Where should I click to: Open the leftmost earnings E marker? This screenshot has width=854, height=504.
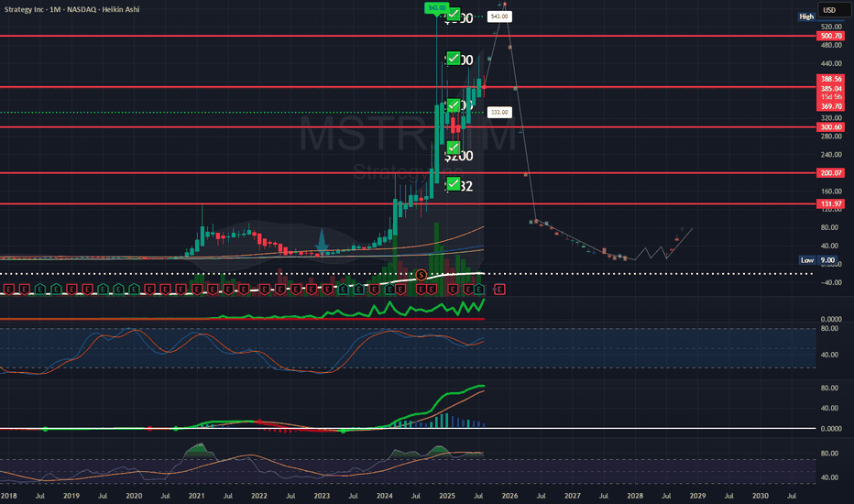9,290
